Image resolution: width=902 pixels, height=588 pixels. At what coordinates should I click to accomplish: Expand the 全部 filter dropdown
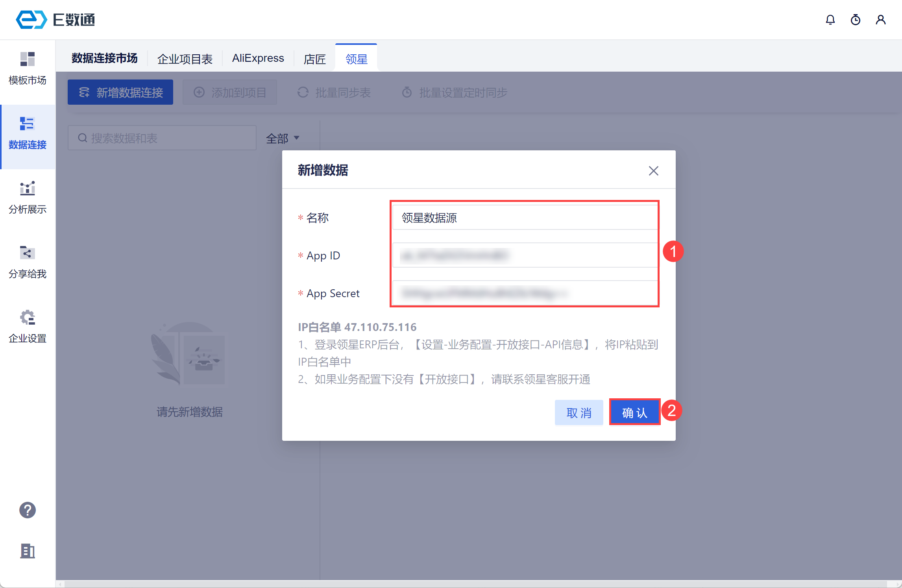(283, 138)
